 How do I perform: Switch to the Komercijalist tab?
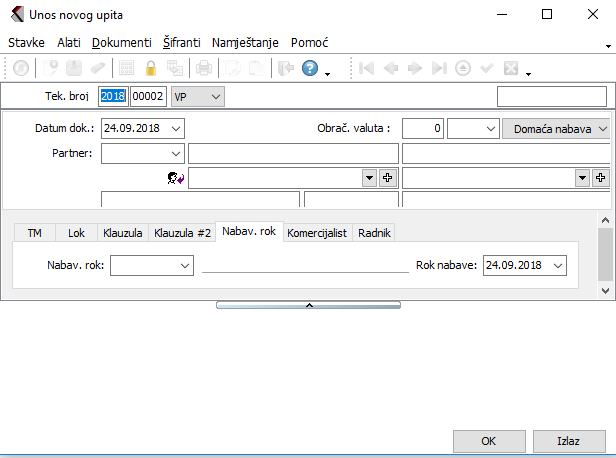point(316,233)
